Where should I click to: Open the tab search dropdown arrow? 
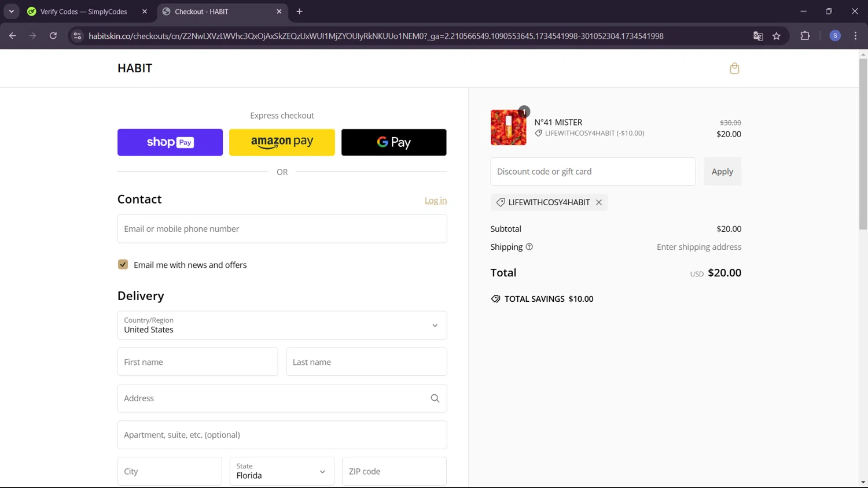(11, 12)
